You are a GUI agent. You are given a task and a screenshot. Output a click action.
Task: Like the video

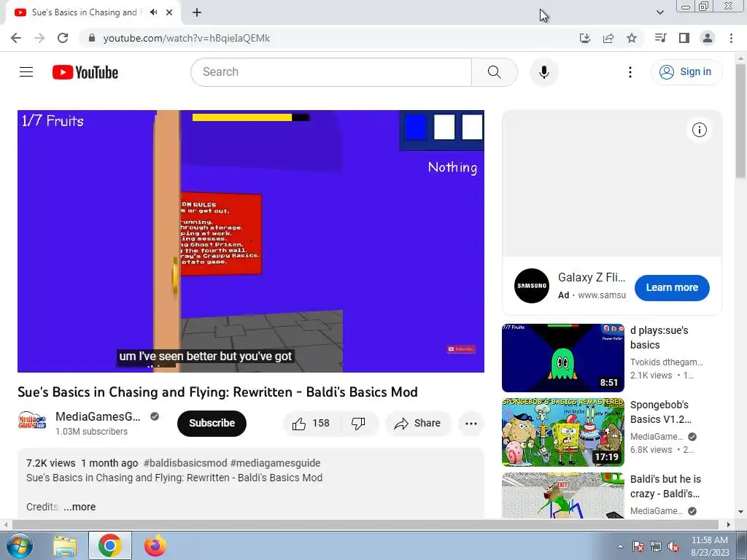[x=311, y=424]
